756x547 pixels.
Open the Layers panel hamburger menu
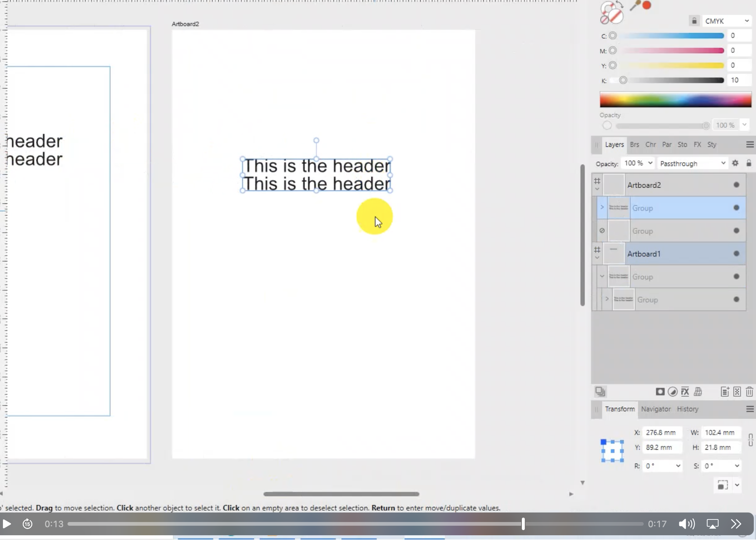(750, 145)
